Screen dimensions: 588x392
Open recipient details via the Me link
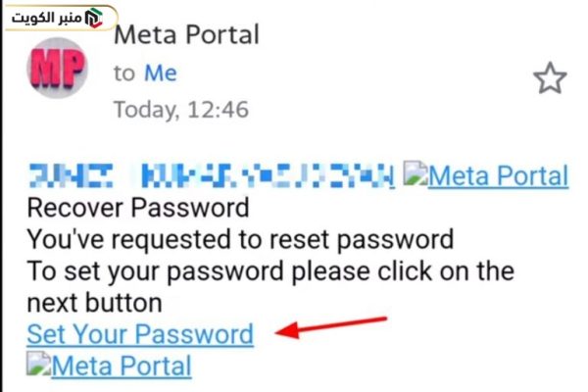click(x=161, y=73)
